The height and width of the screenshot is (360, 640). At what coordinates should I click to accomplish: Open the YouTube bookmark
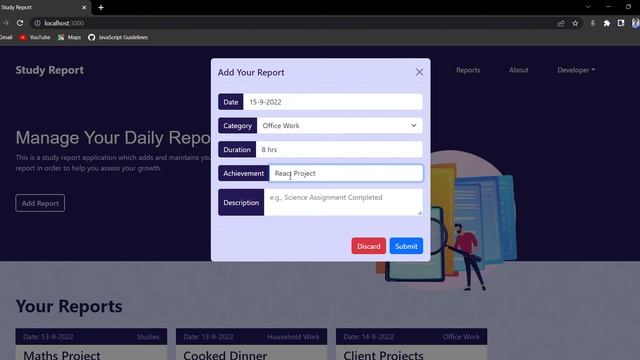pos(35,37)
